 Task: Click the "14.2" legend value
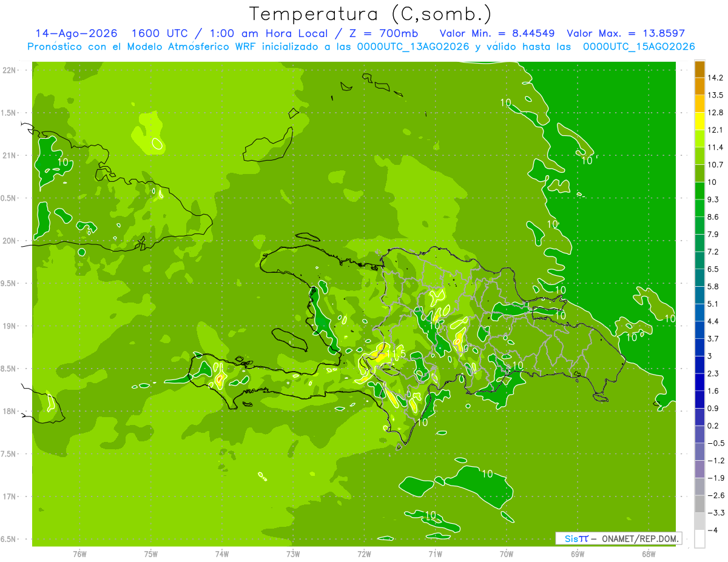point(716,78)
